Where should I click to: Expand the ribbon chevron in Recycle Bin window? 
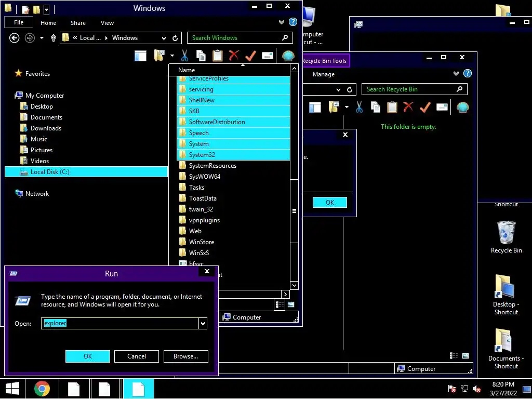point(456,73)
